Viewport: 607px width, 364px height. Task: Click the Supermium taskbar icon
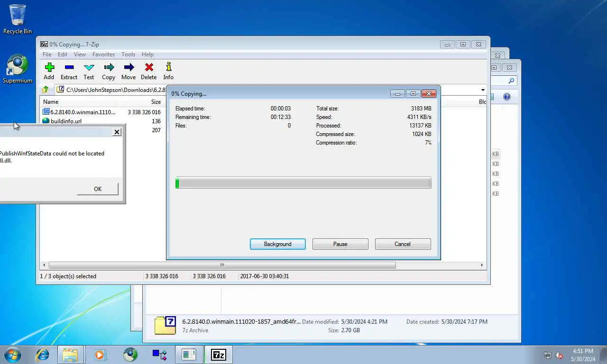pyautogui.click(x=130, y=355)
